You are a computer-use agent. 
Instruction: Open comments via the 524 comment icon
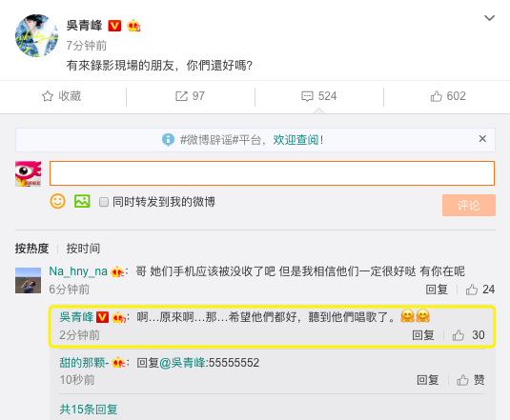coord(319,96)
